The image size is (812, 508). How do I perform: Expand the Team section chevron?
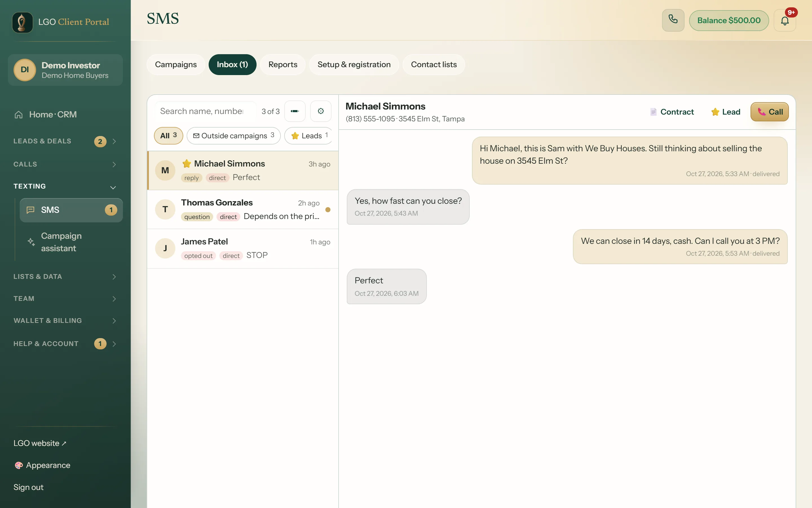[114, 299]
